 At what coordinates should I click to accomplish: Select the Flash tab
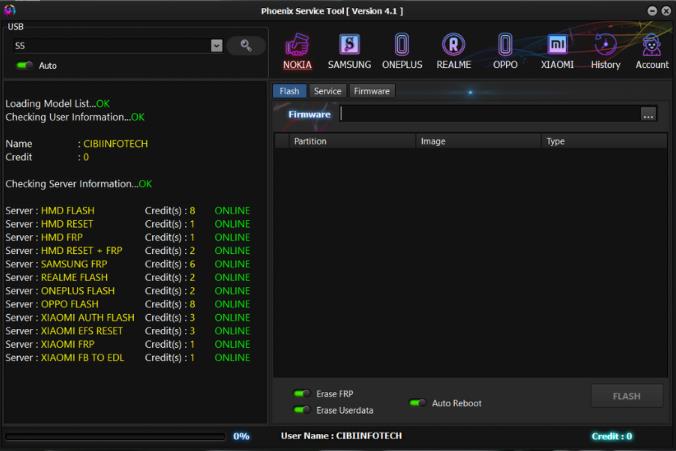click(x=289, y=91)
